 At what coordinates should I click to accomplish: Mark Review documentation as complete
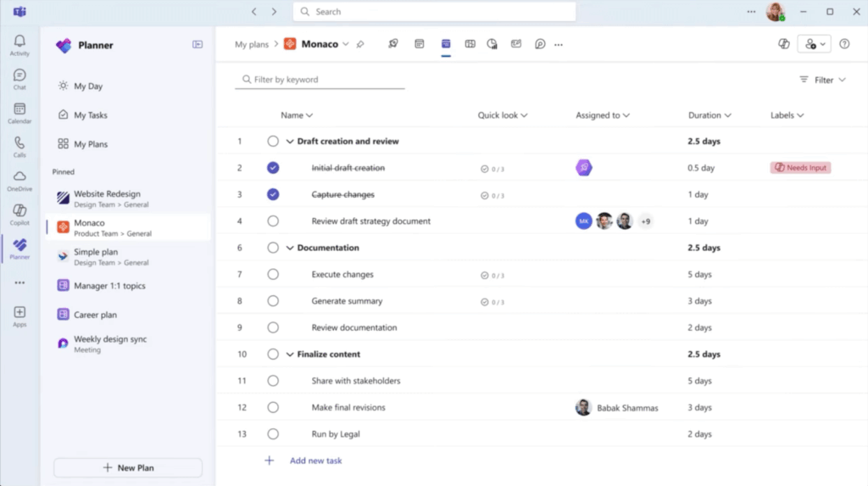point(273,327)
